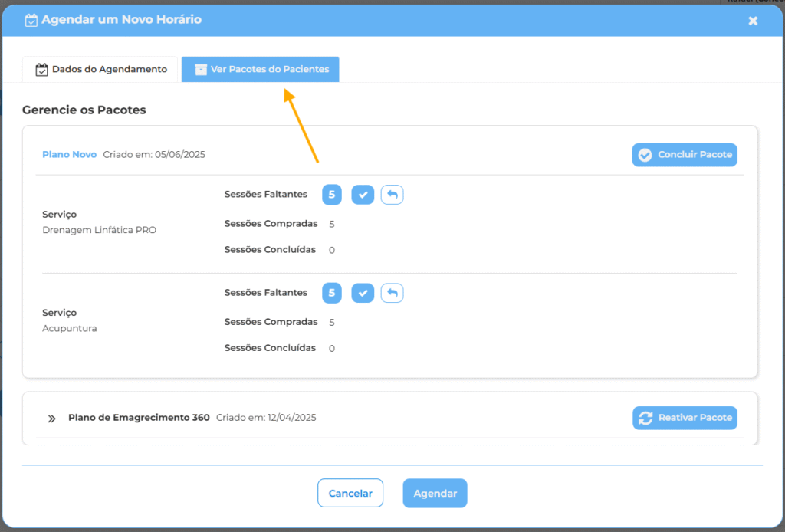The width and height of the screenshot is (785, 532).
Task: Open the Ver Pacotes do Pacientes tab
Action: [x=261, y=69]
